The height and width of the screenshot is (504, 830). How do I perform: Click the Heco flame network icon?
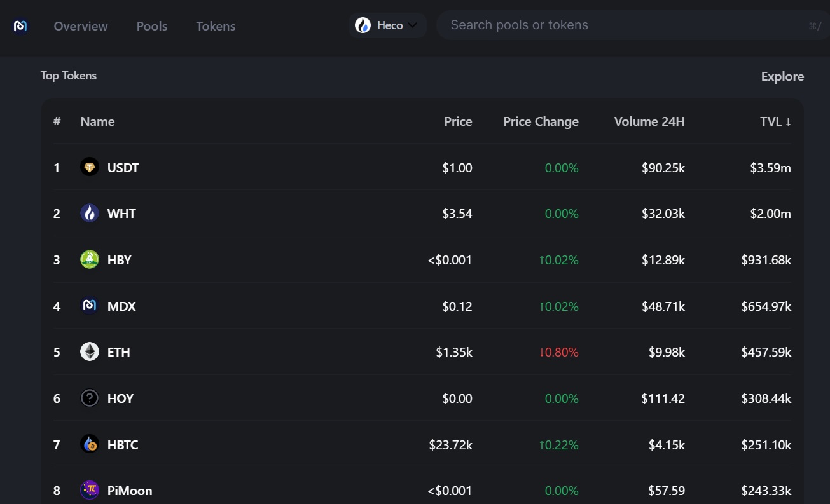pyautogui.click(x=363, y=25)
